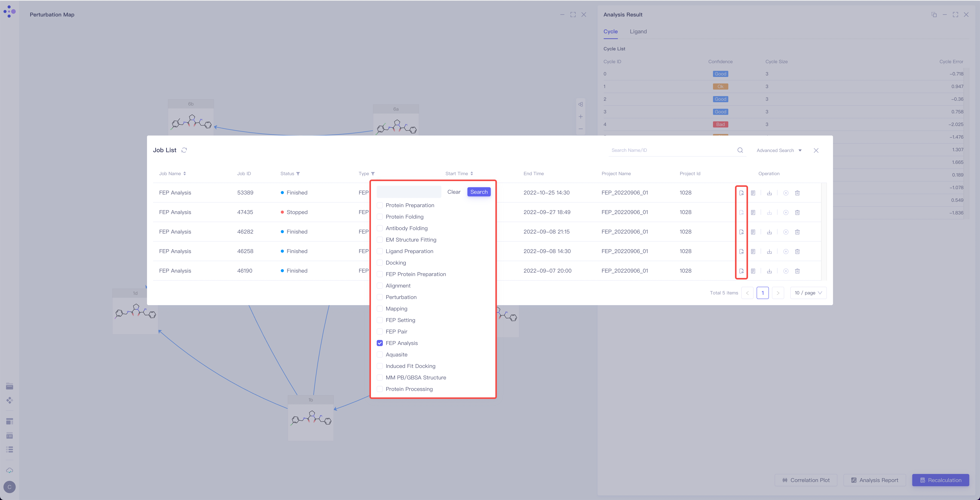Image resolution: width=980 pixels, height=500 pixels.
Task: Select the Cycle tab
Action: [610, 32]
